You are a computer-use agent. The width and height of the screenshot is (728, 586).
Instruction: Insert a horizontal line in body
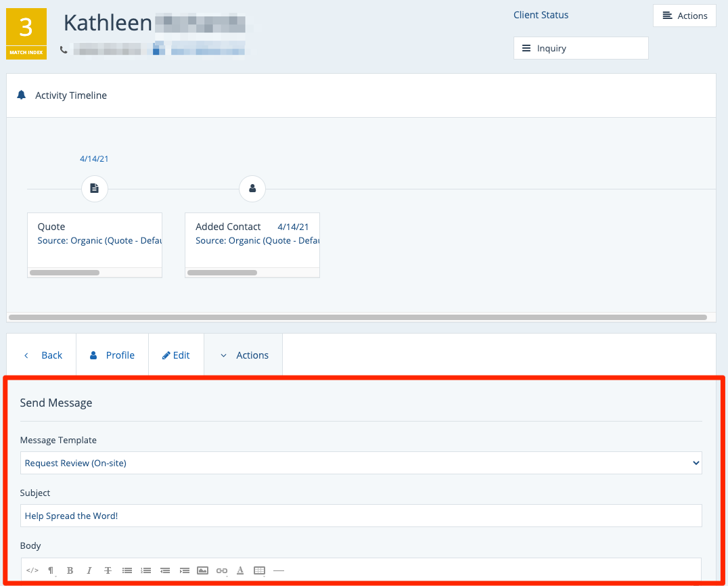pos(279,570)
